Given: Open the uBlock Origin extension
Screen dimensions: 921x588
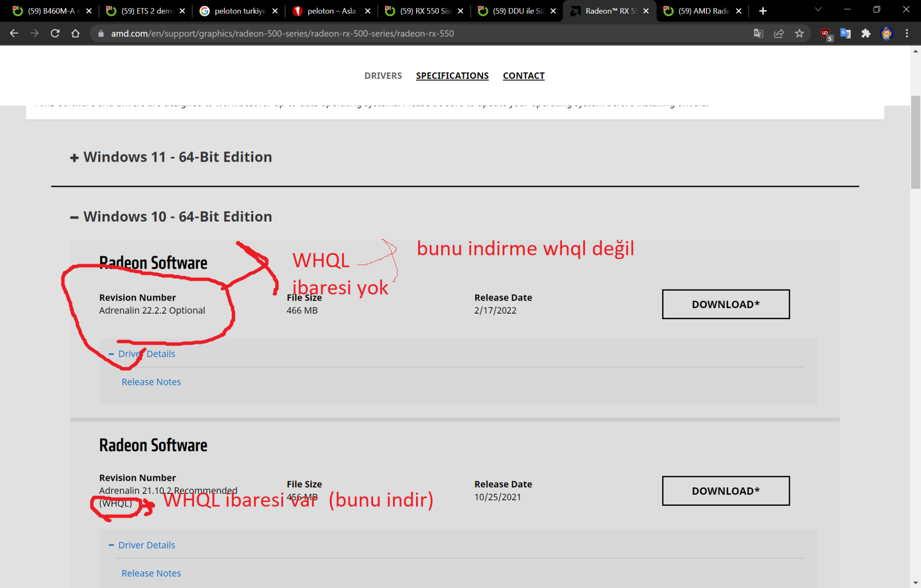Looking at the screenshot, I should click(x=826, y=34).
